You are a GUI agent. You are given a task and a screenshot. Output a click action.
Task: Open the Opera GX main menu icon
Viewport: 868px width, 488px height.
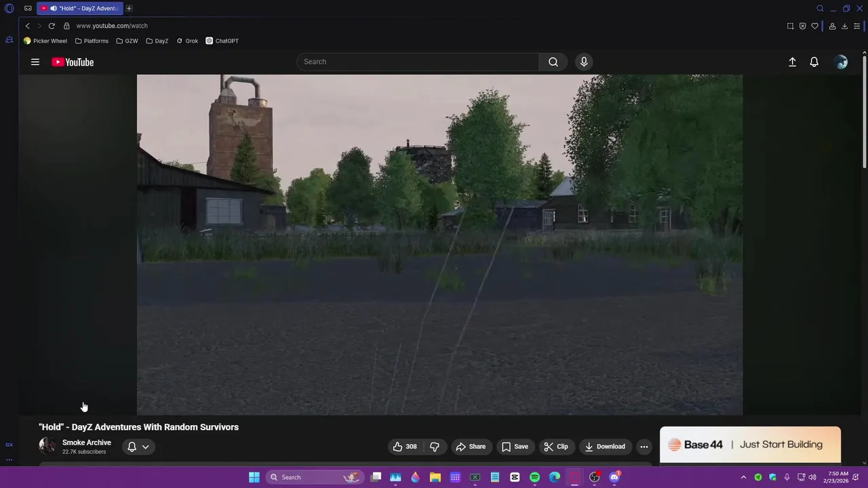pos(9,8)
